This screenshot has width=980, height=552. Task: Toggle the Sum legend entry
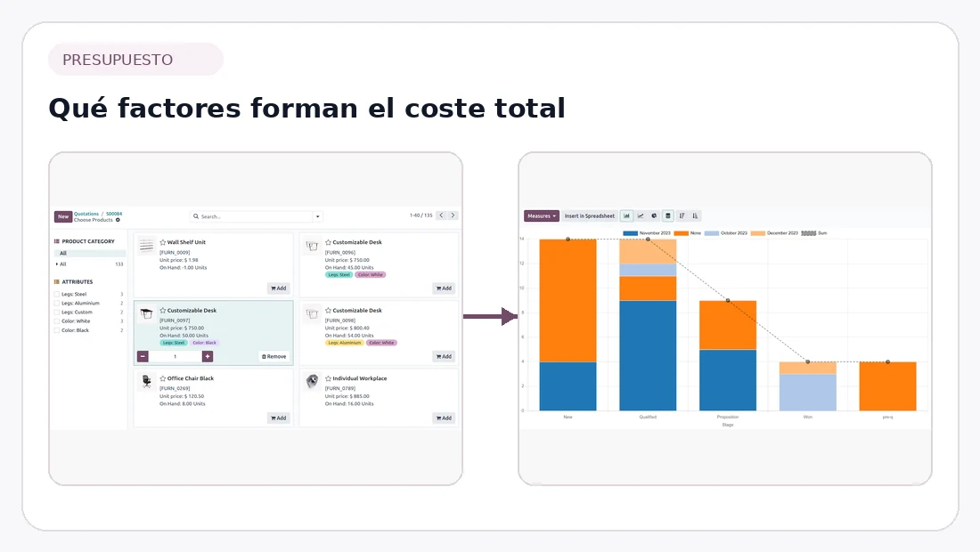coord(813,233)
